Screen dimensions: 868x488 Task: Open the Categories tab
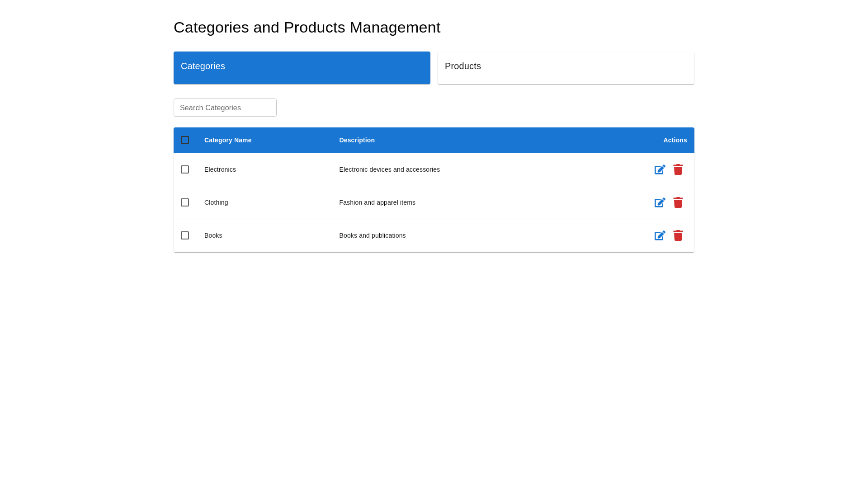point(302,67)
